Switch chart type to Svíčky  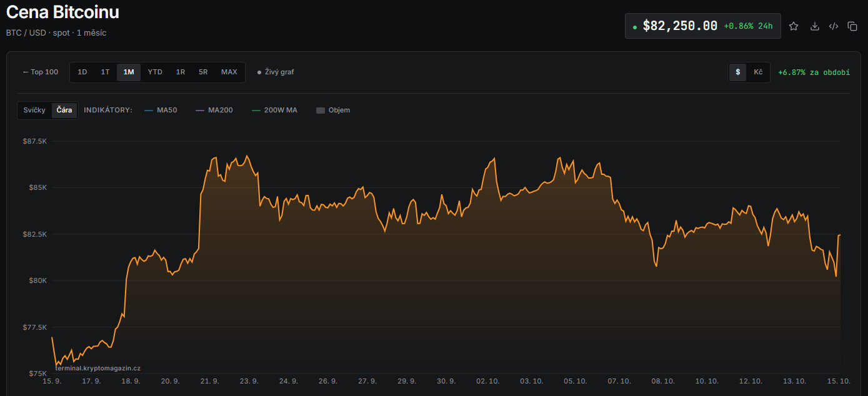tap(34, 110)
